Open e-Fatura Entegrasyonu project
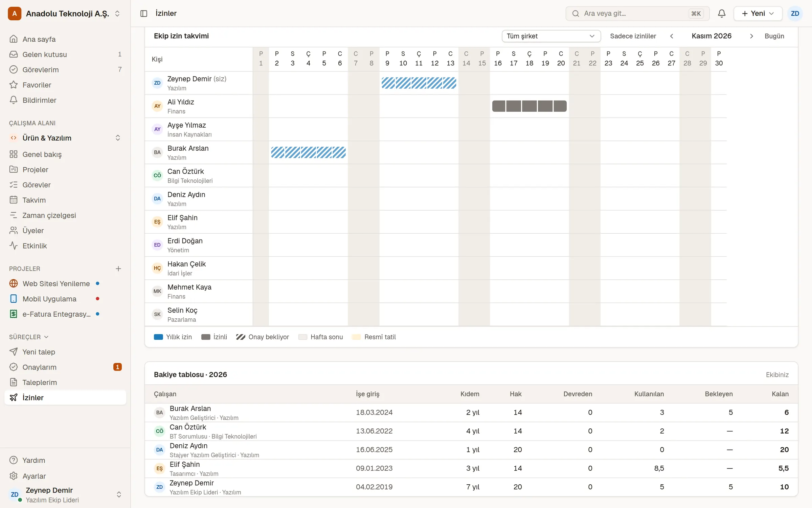The width and height of the screenshot is (812, 508). pyautogui.click(x=65, y=314)
